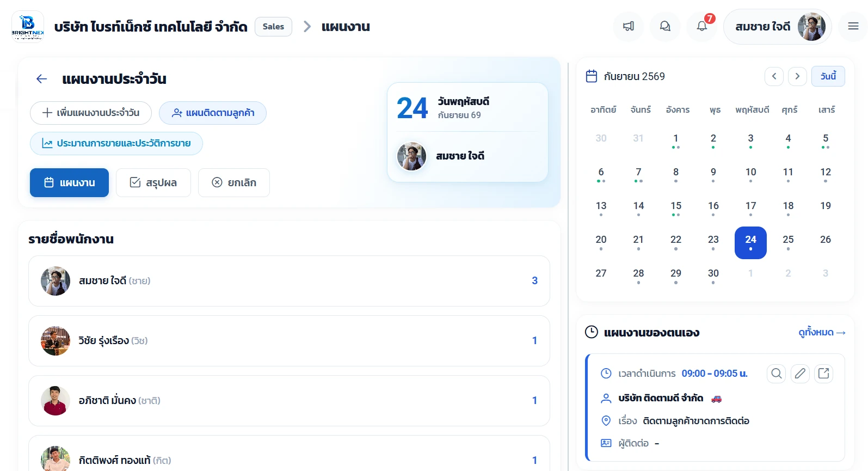This screenshot has height=471, width=868.
Task: Open the plan card in external view icon
Action: point(824,374)
